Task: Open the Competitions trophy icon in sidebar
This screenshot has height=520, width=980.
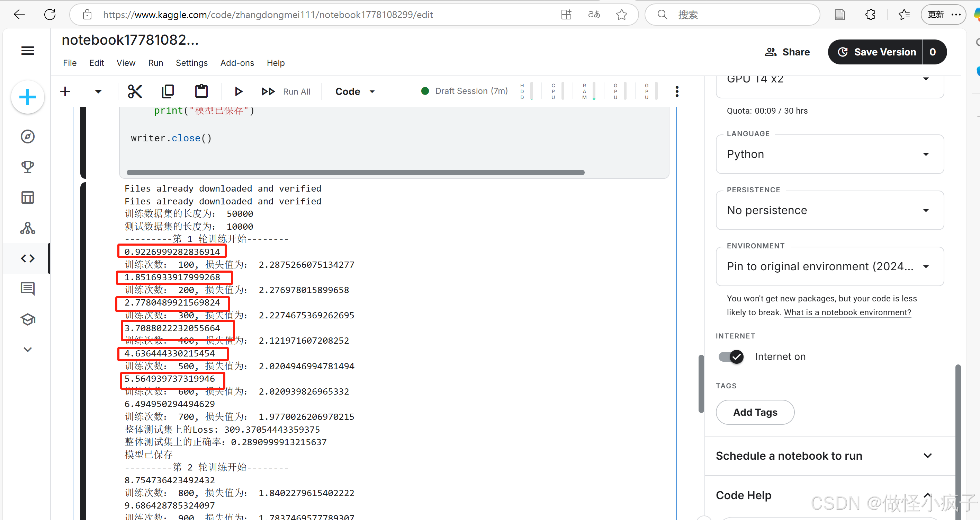Action: coord(27,167)
